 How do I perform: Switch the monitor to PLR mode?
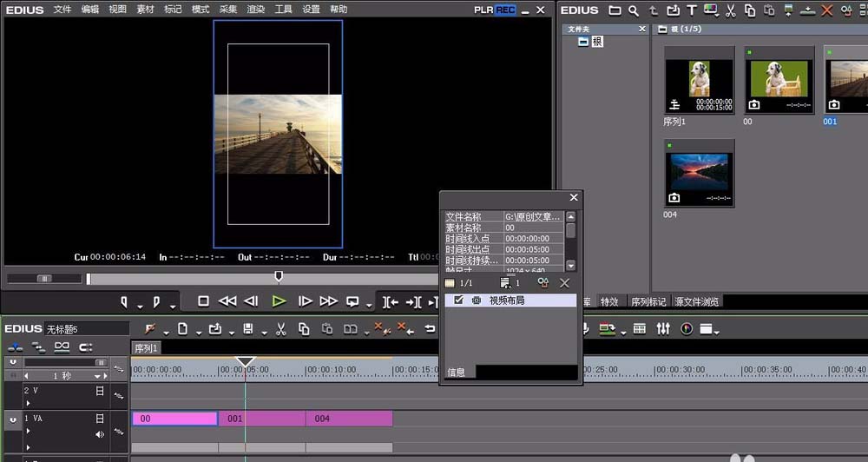(484, 10)
